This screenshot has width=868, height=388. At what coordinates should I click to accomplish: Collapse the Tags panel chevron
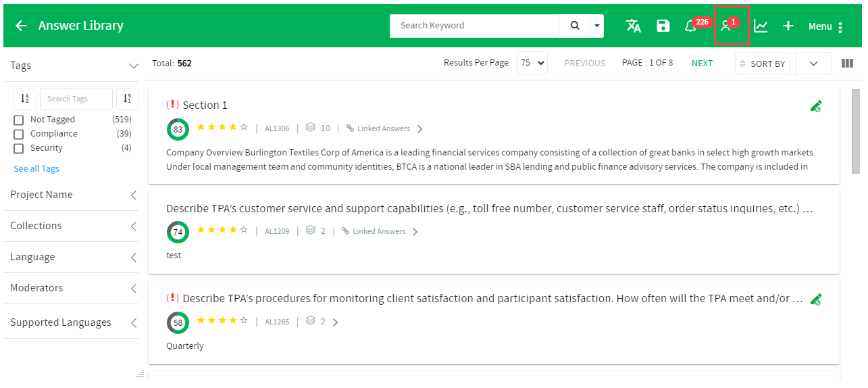tap(133, 66)
